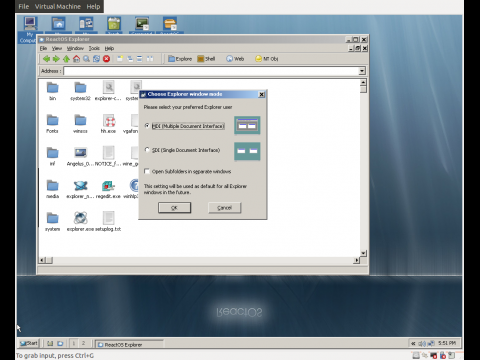The height and width of the screenshot is (360, 480).
Task: Expand hidden tray icons chevron
Action: 413,343
